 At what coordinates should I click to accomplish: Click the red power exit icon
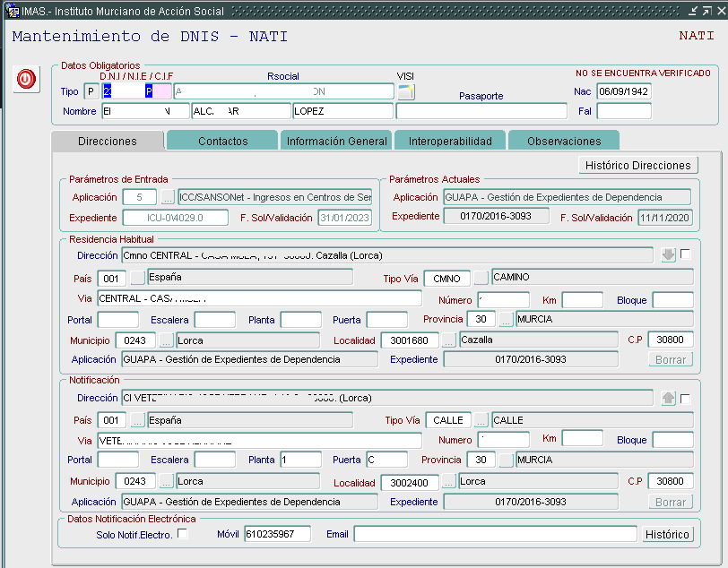(25, 79)
